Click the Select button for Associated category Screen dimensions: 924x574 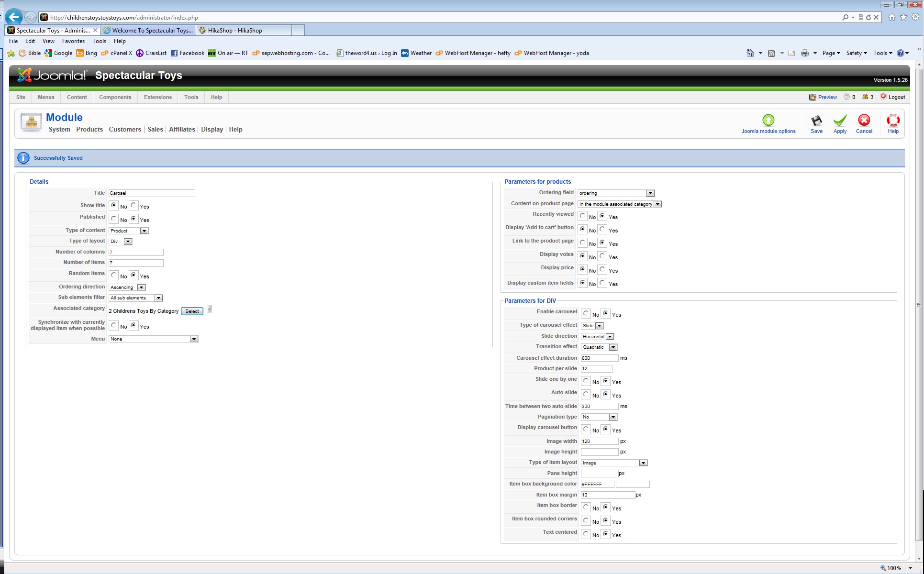(x=192, y=311)
